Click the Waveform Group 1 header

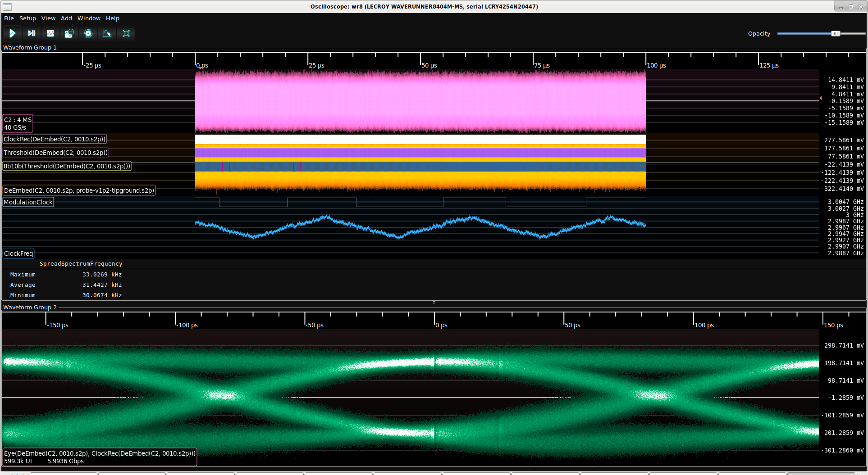(x=30, y=47)
